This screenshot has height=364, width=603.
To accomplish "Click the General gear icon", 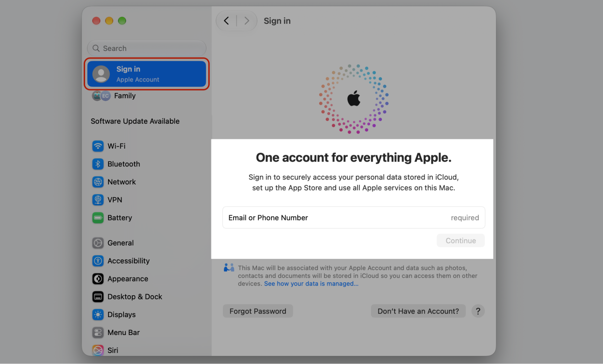I will point(98,243).
